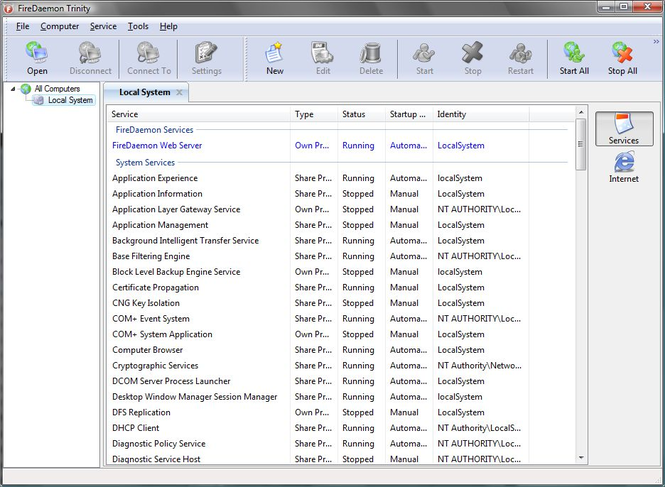Image resolution: width=665 pixels, height=487 pixels.
Task: Open the Help menu
Action: point(168,26)
